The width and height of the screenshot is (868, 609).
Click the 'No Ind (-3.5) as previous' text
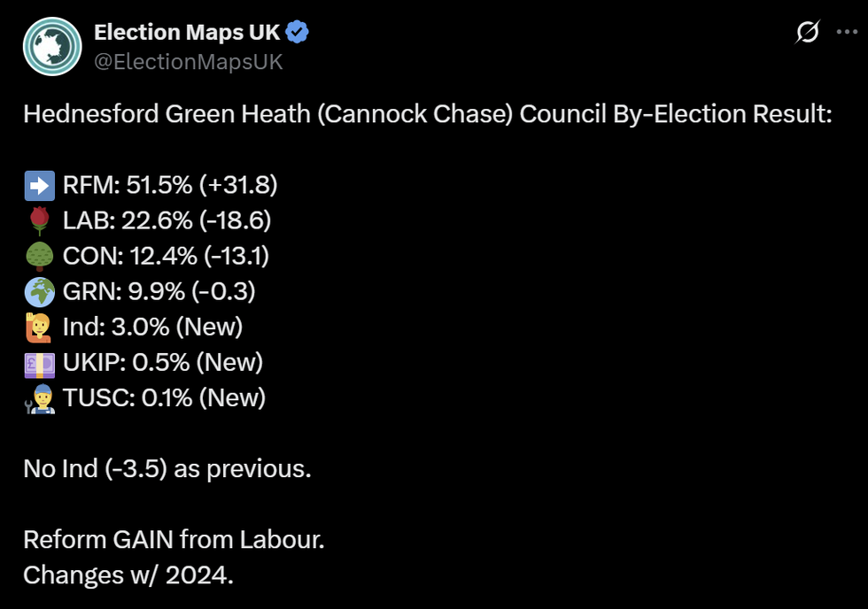[x=167, y=468]
